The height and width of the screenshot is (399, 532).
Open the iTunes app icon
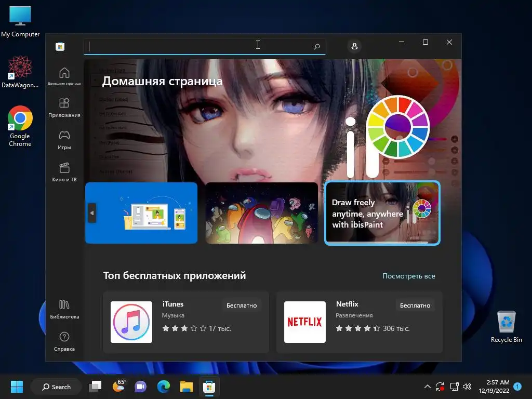pyautogui.click(x=131, y=322)
